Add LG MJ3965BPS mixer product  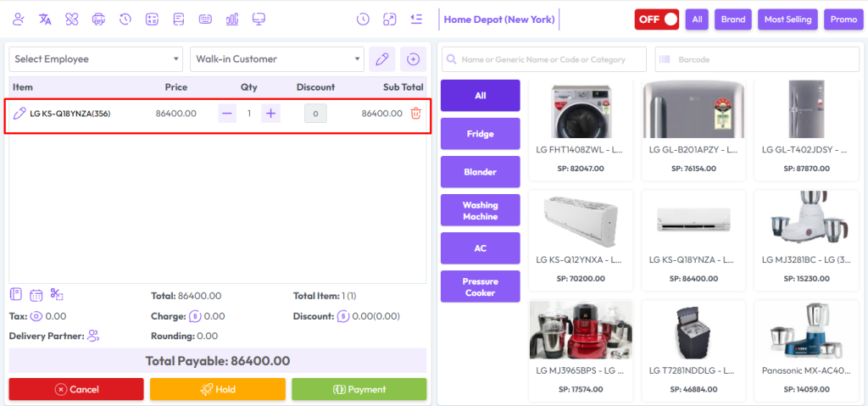tap(581, 351)
